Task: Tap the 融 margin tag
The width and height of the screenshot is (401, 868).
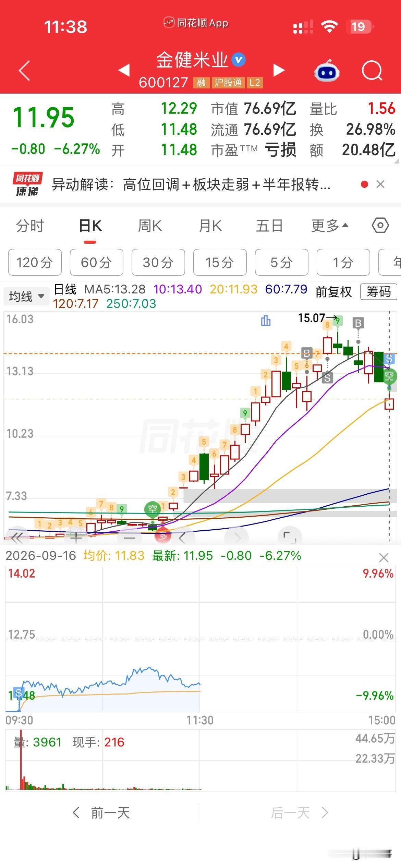Action: click(201, 83)
